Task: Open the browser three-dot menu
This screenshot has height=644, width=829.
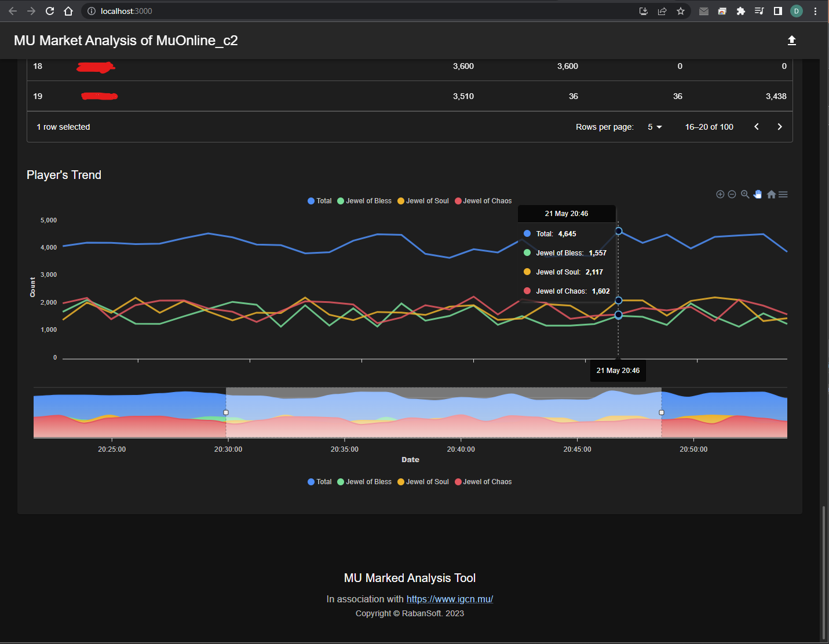Action: pyautogui.click(x=815, y=11)
